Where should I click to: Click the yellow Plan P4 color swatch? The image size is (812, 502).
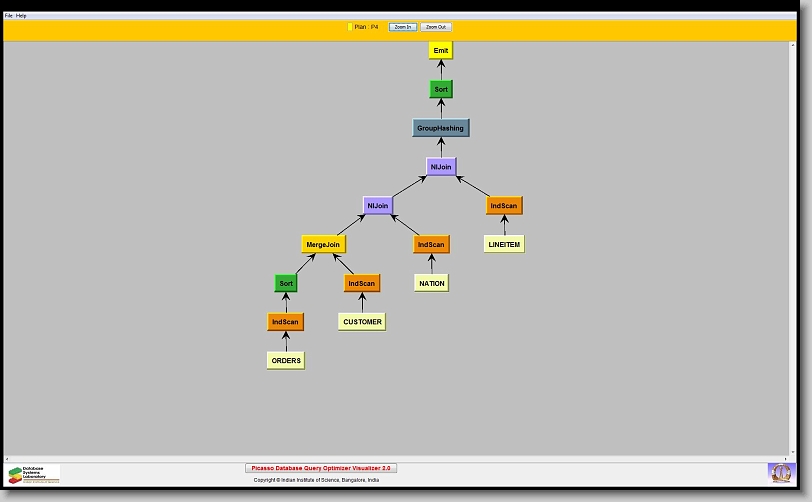(x=349, y=27)
